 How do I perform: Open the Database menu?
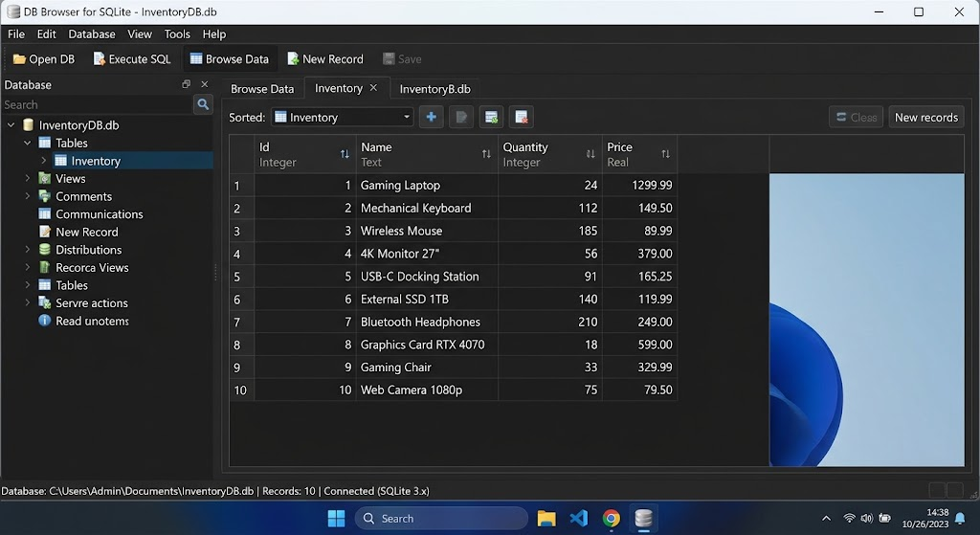point(92,34)
